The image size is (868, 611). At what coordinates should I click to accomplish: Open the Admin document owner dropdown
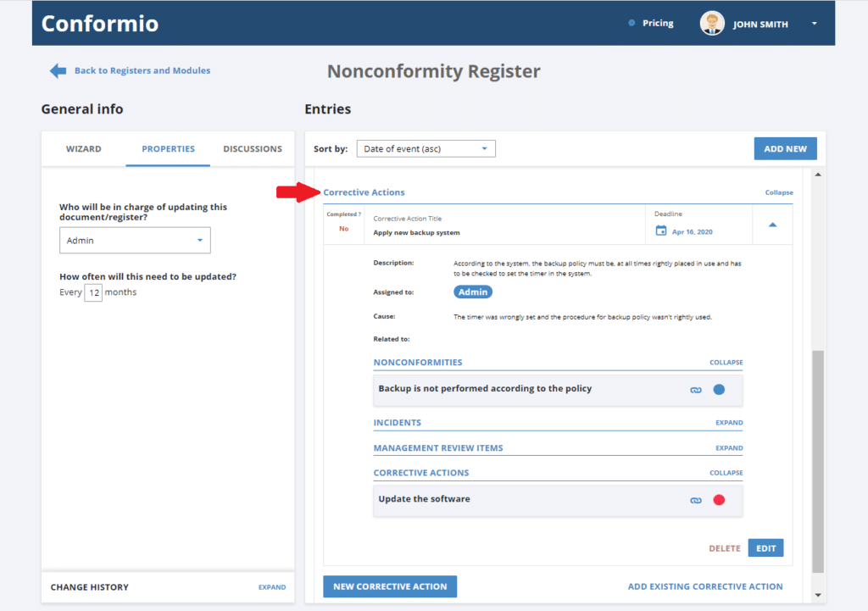tap(135, 240)
